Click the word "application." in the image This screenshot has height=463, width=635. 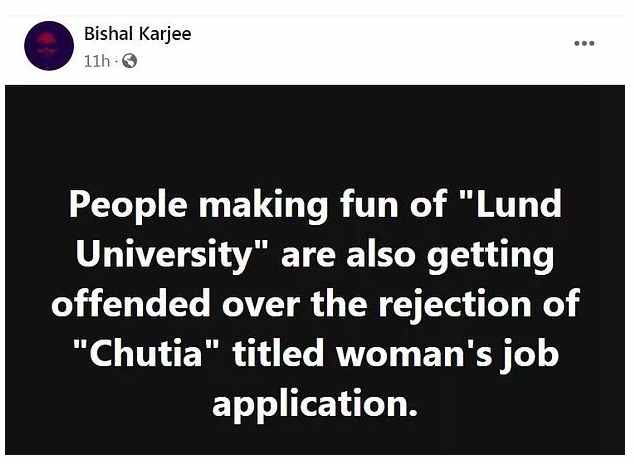pos(314,402)
